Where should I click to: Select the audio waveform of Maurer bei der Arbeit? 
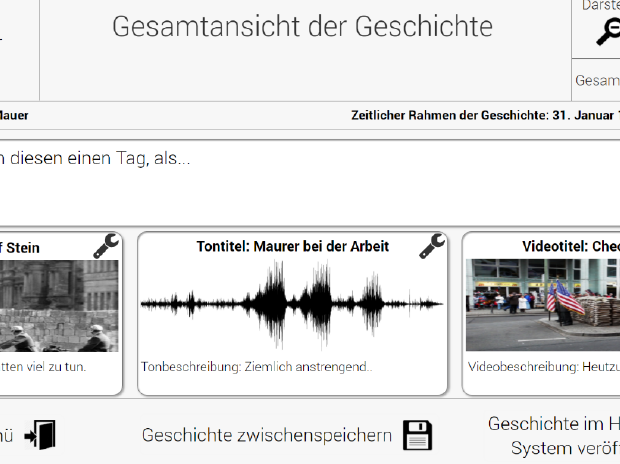tap(293, 304)
